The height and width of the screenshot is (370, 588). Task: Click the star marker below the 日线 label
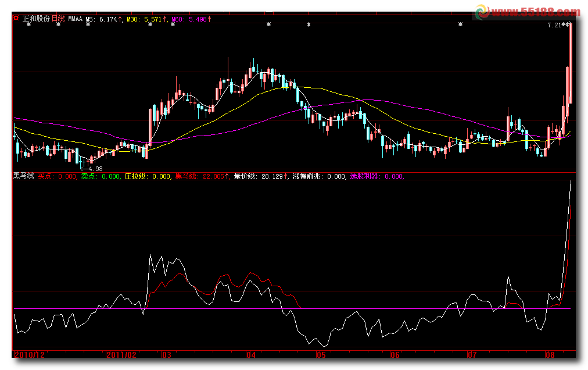coord(59,24)
